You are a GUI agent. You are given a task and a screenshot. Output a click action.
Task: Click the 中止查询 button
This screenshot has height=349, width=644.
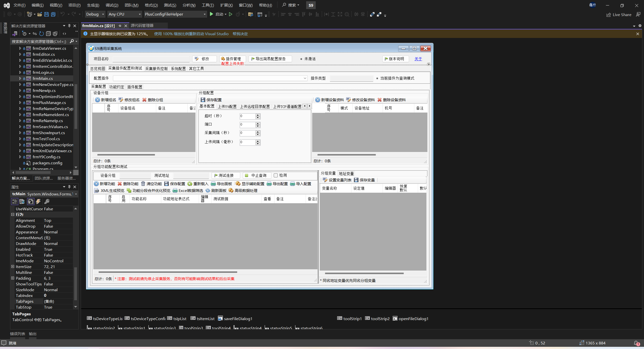tap(257, 175)
